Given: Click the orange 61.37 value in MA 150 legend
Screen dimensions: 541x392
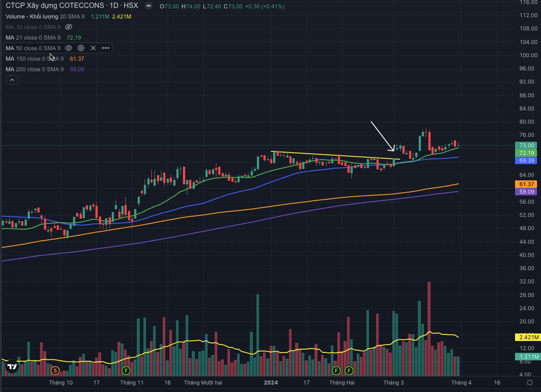Looking at the screenshot, I should pos(77,59).
